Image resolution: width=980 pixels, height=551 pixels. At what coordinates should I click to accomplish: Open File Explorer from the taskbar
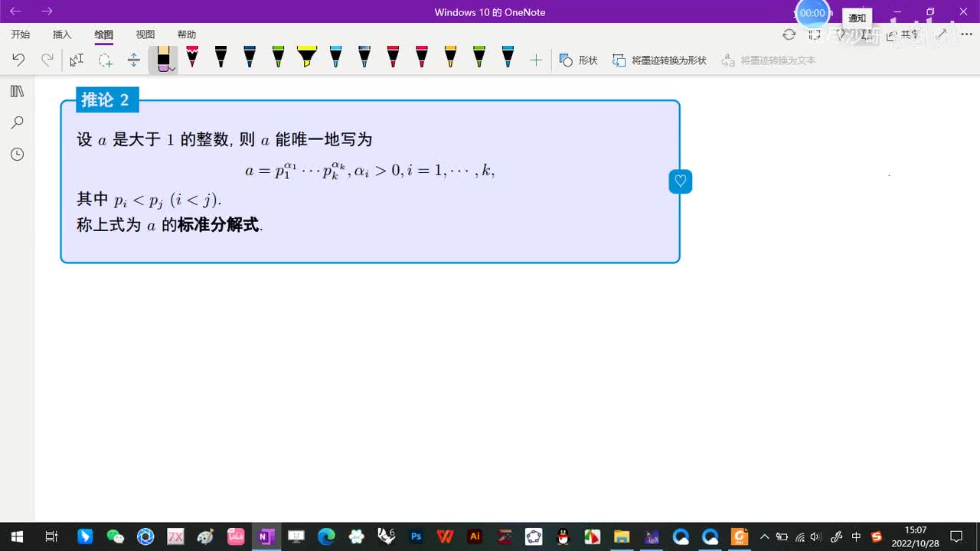pyautogui.click(x=621, y=536)
